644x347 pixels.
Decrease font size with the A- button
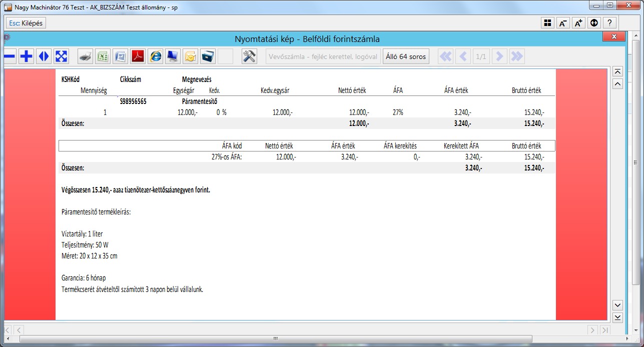[563, 23]
